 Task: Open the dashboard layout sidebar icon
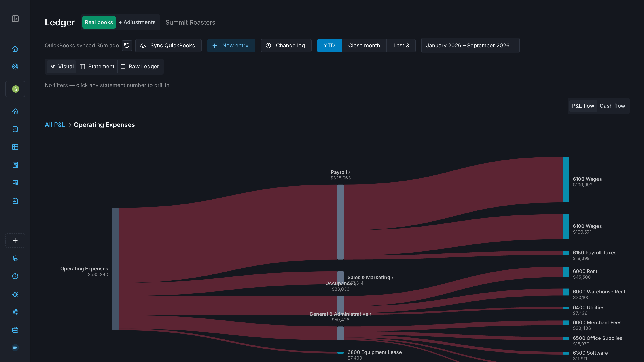tap(15, 183)
